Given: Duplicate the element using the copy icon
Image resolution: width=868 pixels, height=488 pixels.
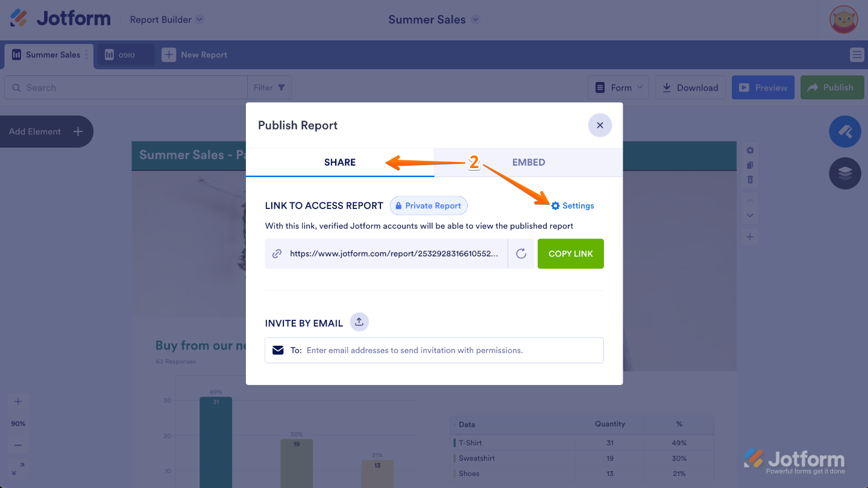Looking at the screenshot, I should click(x=749, y=164).
